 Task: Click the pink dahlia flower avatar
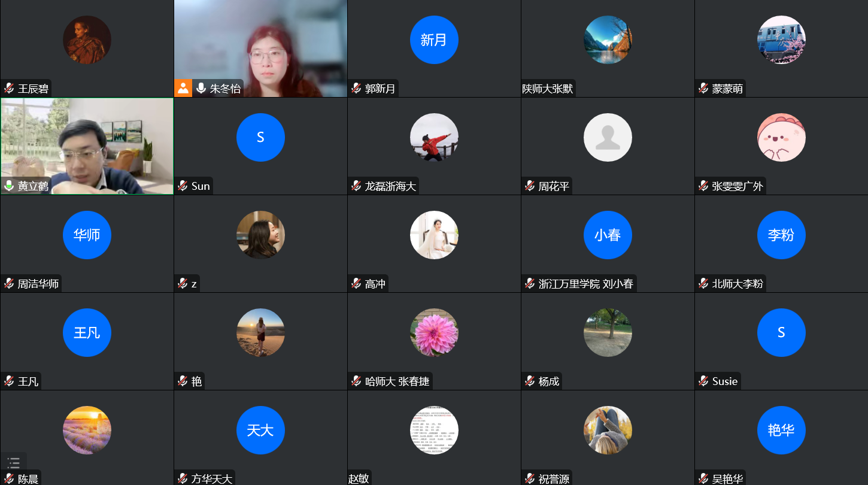[434, 332]
